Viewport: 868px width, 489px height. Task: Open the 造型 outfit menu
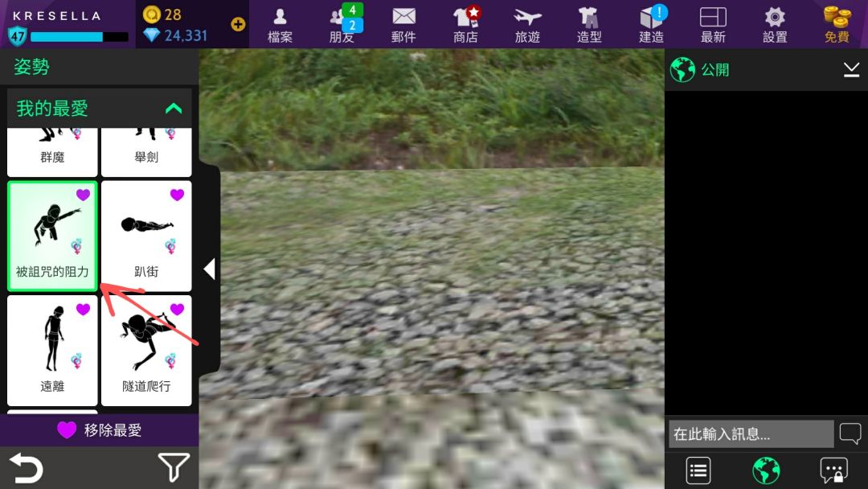[x=589, y=25]
